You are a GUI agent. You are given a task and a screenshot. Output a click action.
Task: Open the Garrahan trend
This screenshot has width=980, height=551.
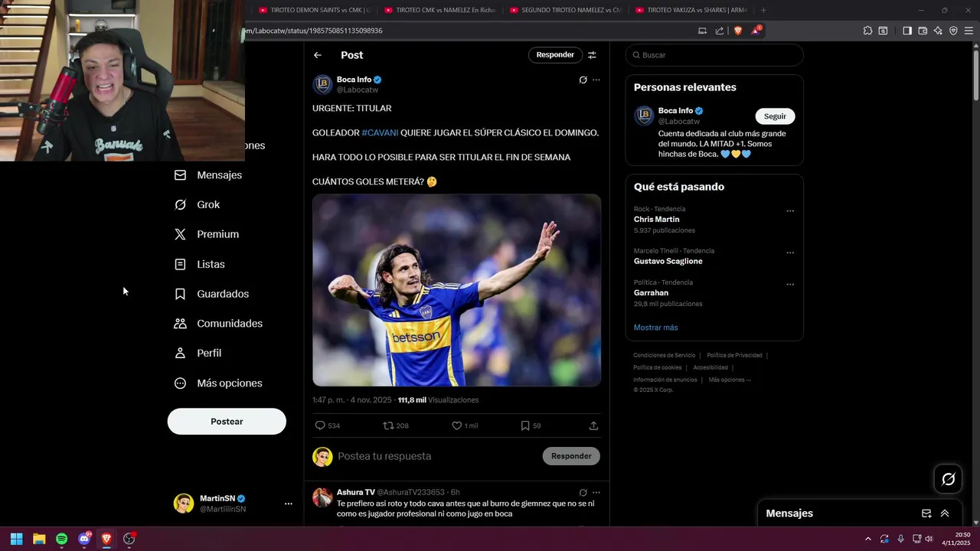point(651,293)
